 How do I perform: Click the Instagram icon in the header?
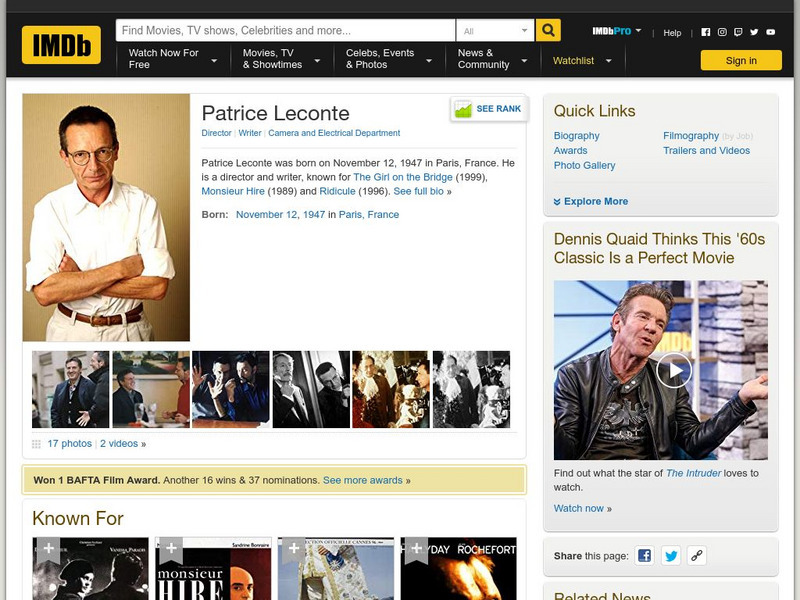coord(722,31)
